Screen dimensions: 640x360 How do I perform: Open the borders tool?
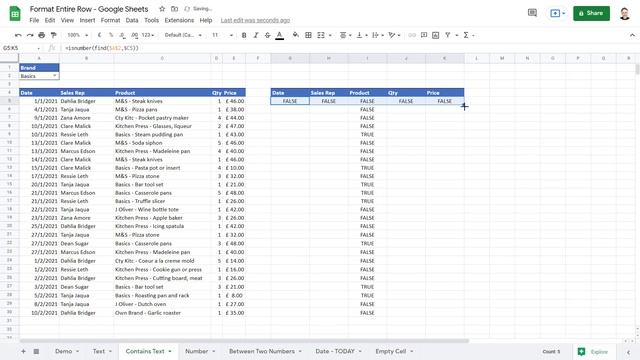[x=309, y=36]
